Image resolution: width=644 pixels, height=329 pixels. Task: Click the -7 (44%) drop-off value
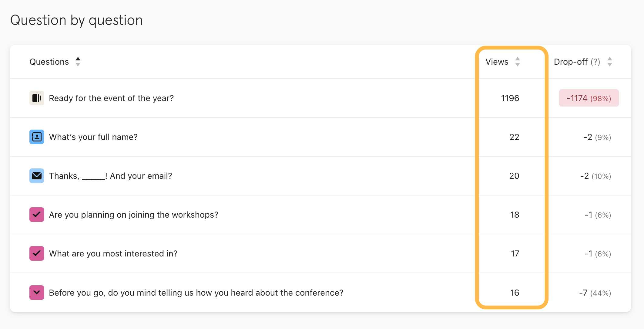[x=595, y=293]
